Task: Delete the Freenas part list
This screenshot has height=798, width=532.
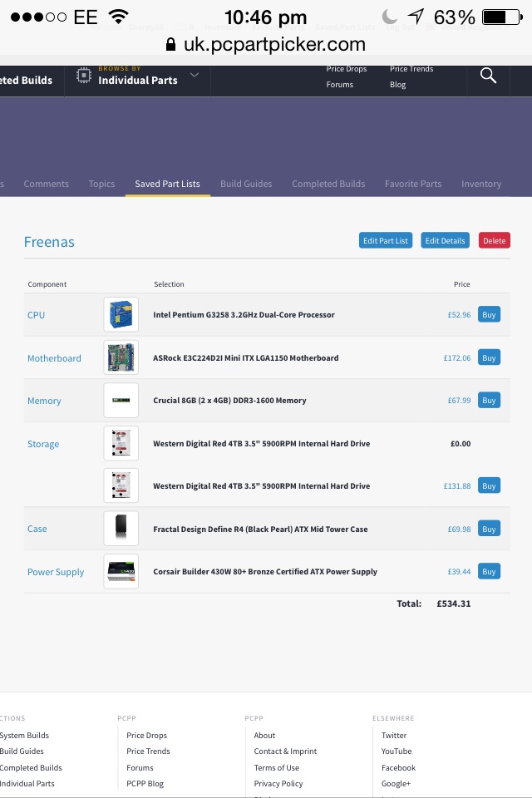Action: tap(495, 240)
